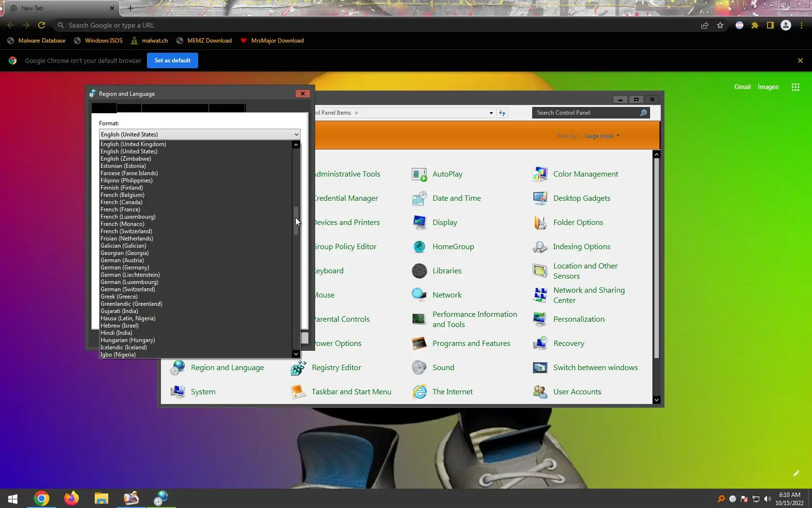
Task: Open File Explorer from the taskbar
Action: coord(101,498)
